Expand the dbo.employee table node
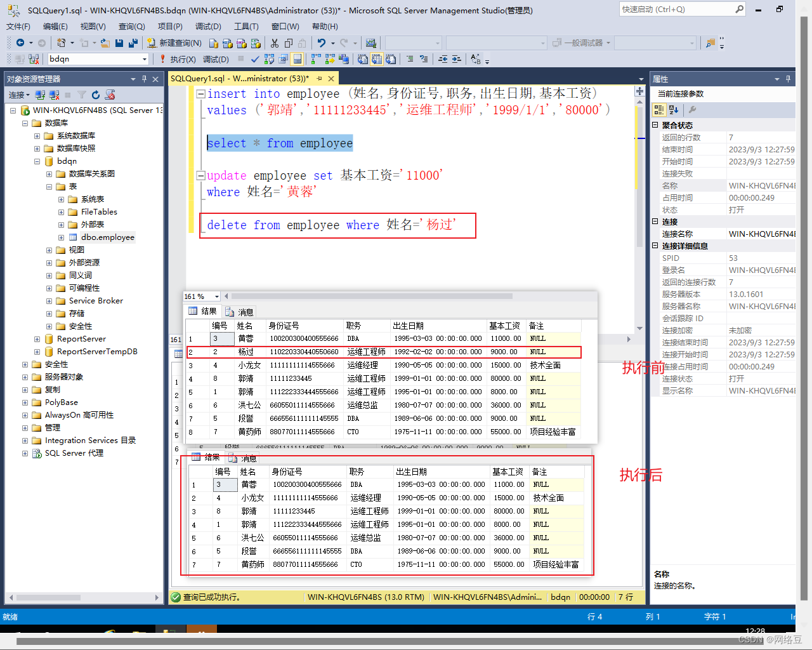Viewport: 812px width, 650px height. pyautogui.click(x=61, y=237)
